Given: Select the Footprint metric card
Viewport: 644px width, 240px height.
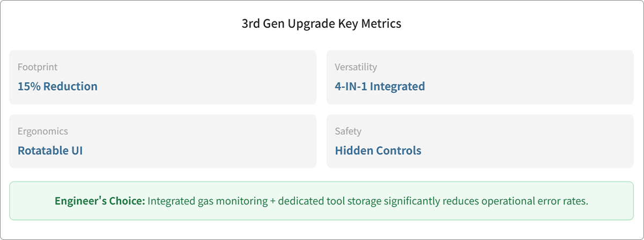Looking at the screenshot, I should click(x=163, y=77).
